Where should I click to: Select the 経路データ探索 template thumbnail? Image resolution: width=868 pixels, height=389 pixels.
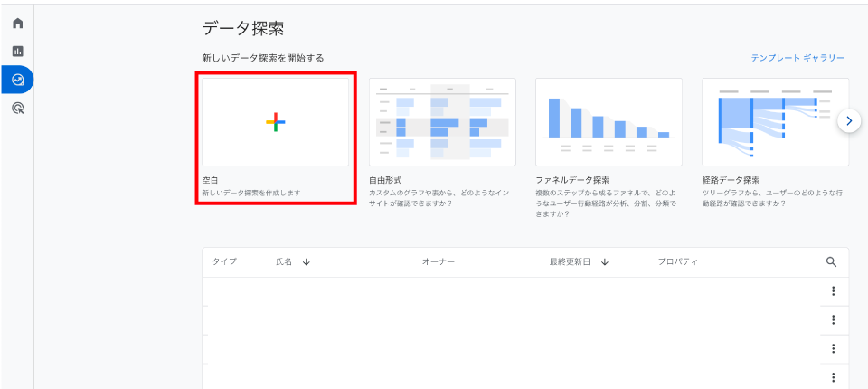[x=775, y=122]
